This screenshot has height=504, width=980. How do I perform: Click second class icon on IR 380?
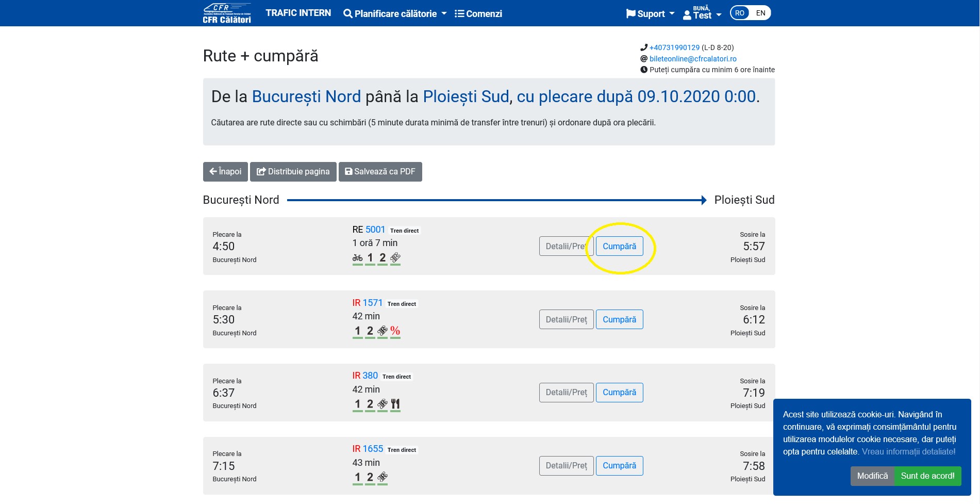pyautogui.click(x=370, y=404)
